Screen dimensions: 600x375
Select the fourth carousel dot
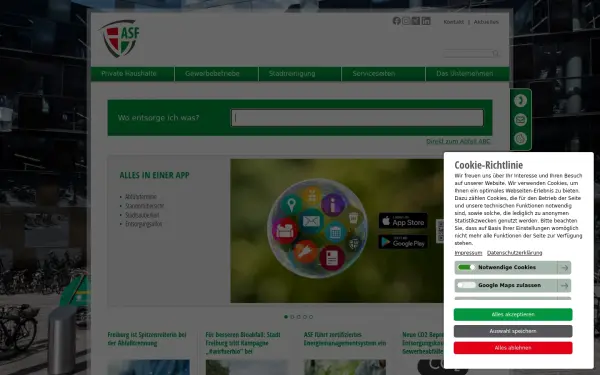click(x=305, y=317)
